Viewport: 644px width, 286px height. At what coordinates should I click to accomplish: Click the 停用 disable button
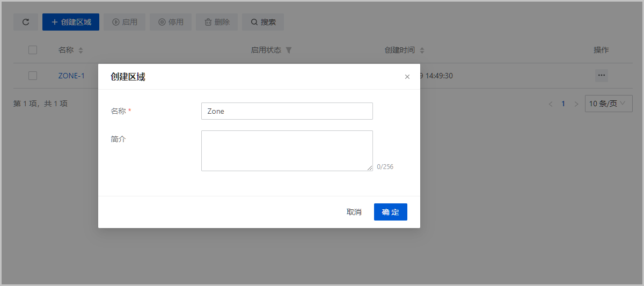point(171,22)
